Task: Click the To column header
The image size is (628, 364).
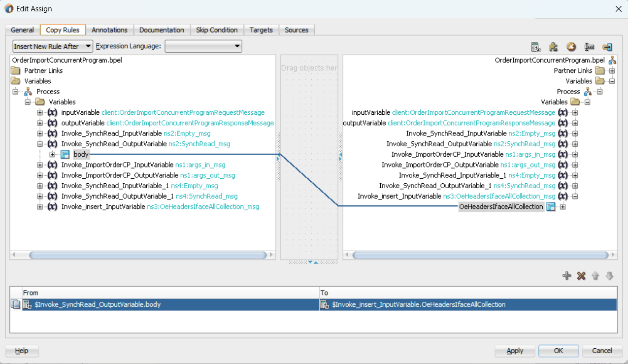Action: pos(468,293)
